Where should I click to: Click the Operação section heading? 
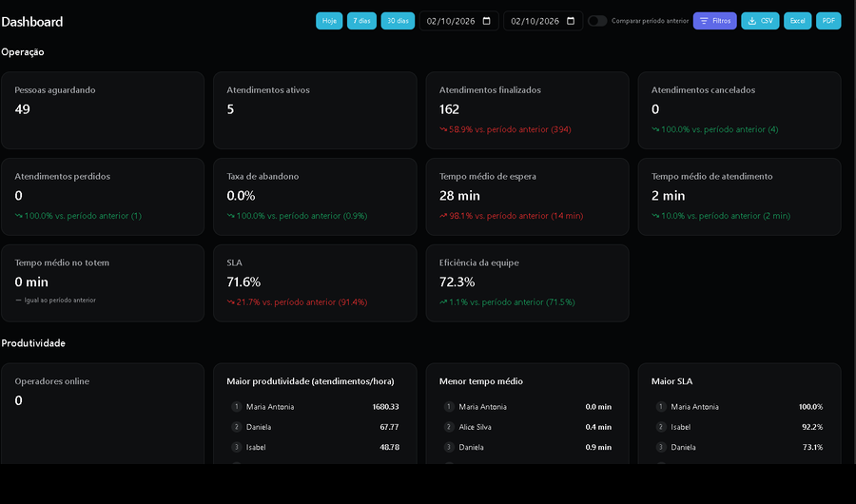coord(23,52)
